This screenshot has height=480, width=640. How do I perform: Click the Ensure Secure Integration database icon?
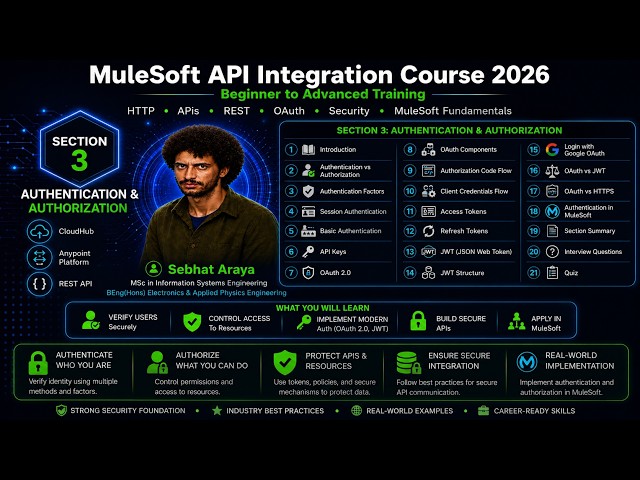pos(409,363)
